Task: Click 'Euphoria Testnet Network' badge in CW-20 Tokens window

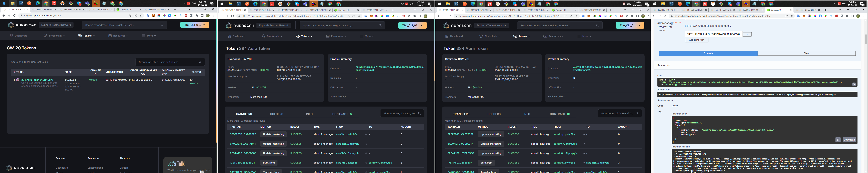Action: [x=56, y=25]
